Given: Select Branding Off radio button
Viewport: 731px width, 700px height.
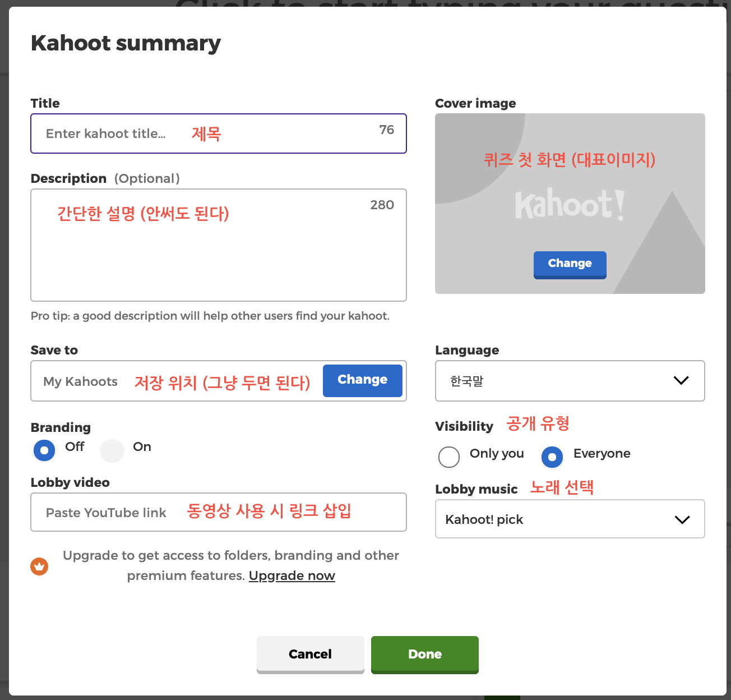Looking at the screenshot, I should click(44, 450).
